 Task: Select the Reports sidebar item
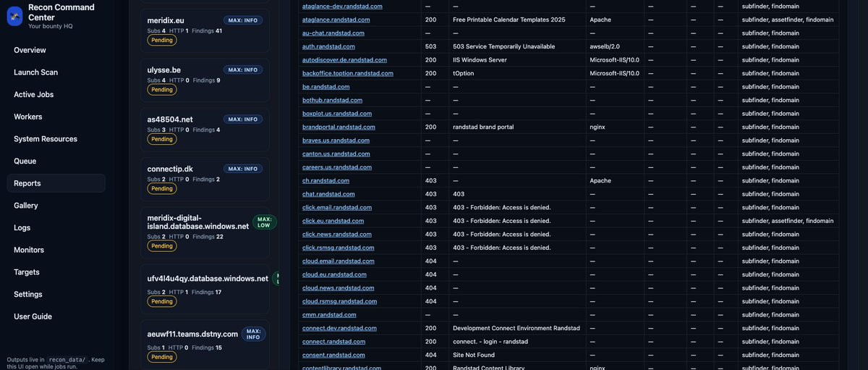56,183
